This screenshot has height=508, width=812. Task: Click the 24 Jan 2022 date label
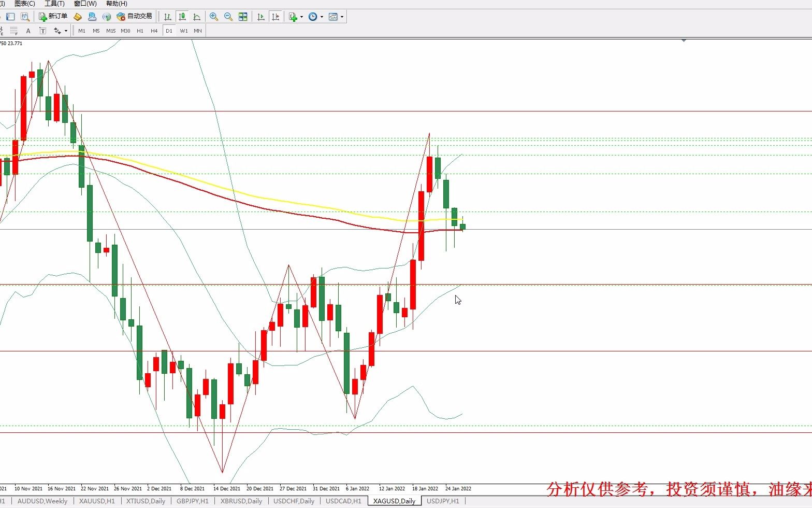(458, 488)
